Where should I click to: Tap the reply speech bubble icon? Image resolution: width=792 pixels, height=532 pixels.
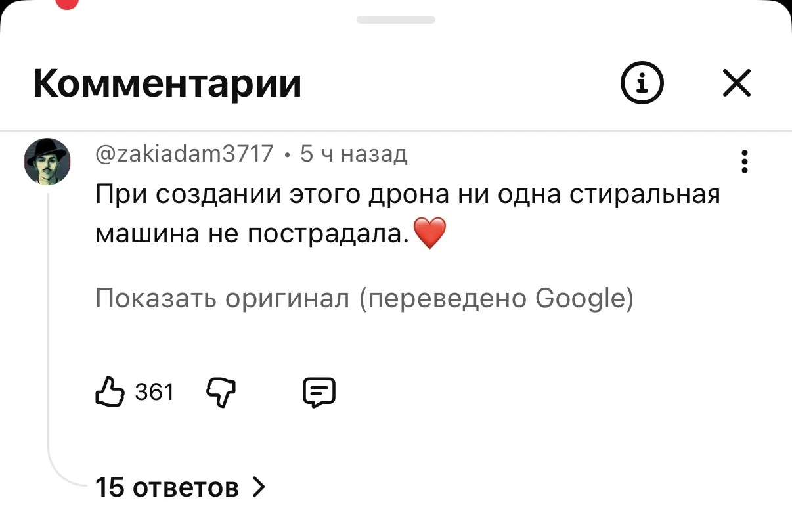coord(319,393)
